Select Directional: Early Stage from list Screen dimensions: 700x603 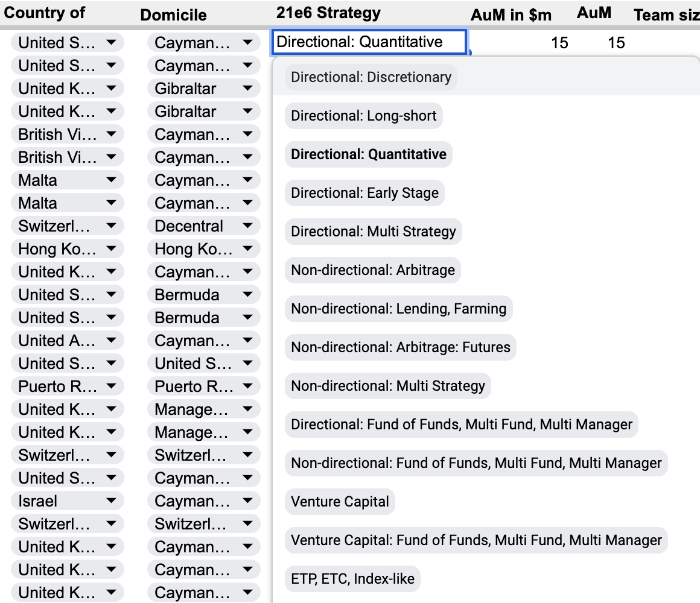click(x=364, y=193)
